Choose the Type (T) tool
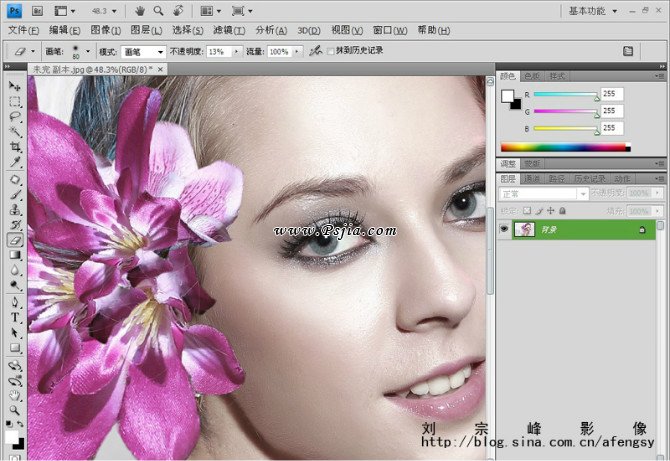 click(x=15, y=317)
